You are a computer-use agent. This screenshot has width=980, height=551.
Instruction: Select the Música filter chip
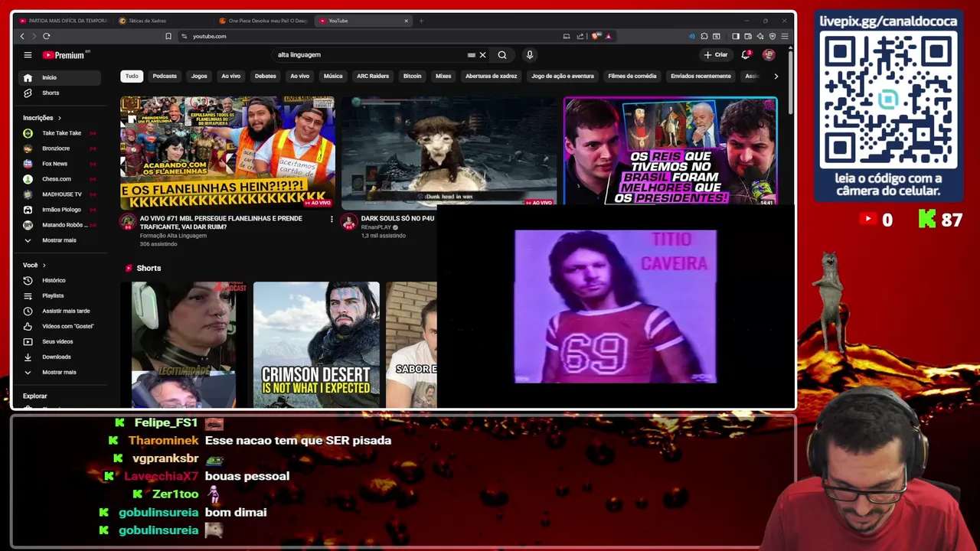333,76
